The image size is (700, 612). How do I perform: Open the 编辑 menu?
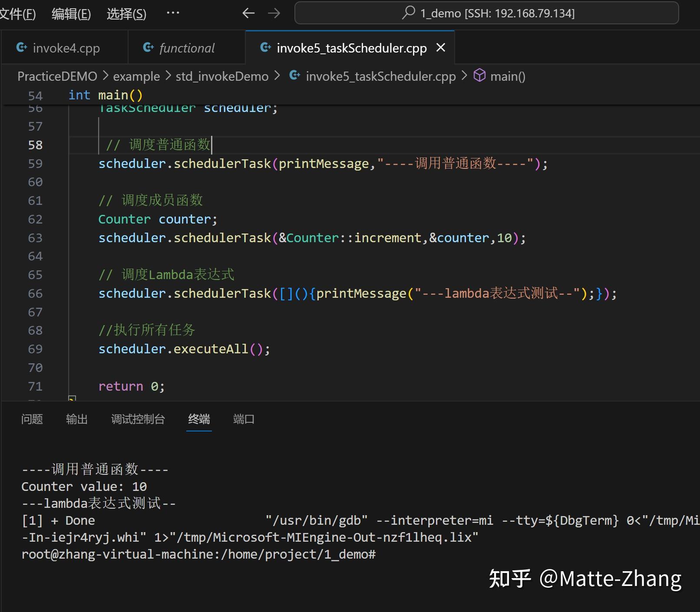tap(71, 13)
